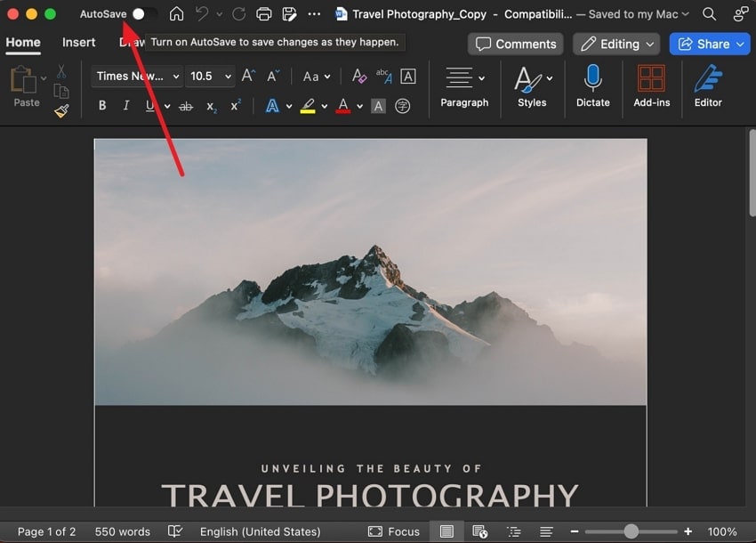
Task: Switch to Web Layout view icon
Action: click(480, 531)
